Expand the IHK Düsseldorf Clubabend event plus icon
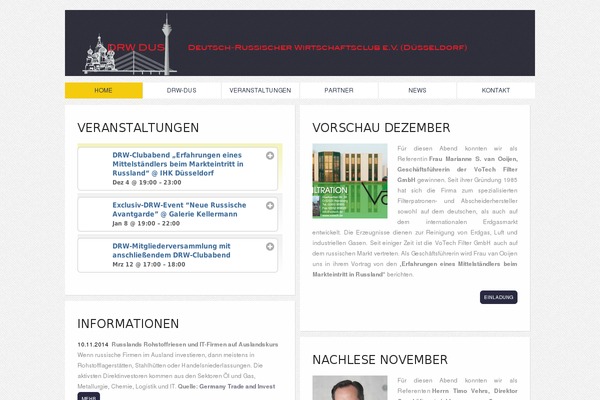The width and height of the screenshot is (600, 400). point(270,155)
